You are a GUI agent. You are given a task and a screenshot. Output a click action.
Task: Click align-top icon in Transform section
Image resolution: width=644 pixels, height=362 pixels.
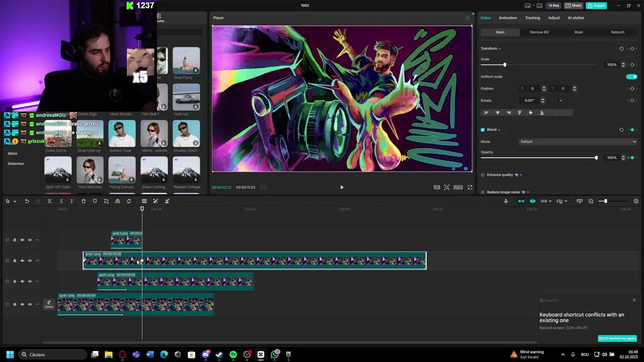pyautogui.click(x=520, y=113)
